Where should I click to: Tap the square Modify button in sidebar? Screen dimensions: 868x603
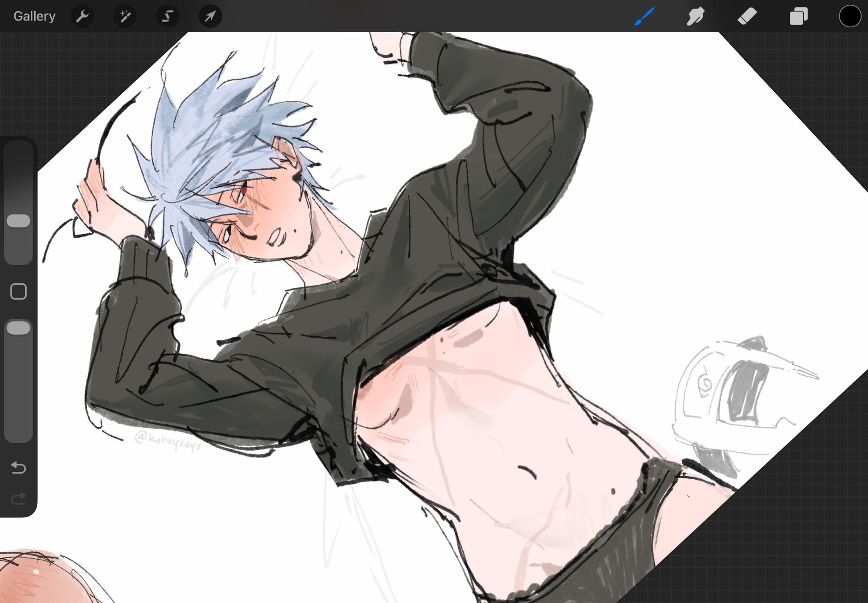click(x=19, y=292)
